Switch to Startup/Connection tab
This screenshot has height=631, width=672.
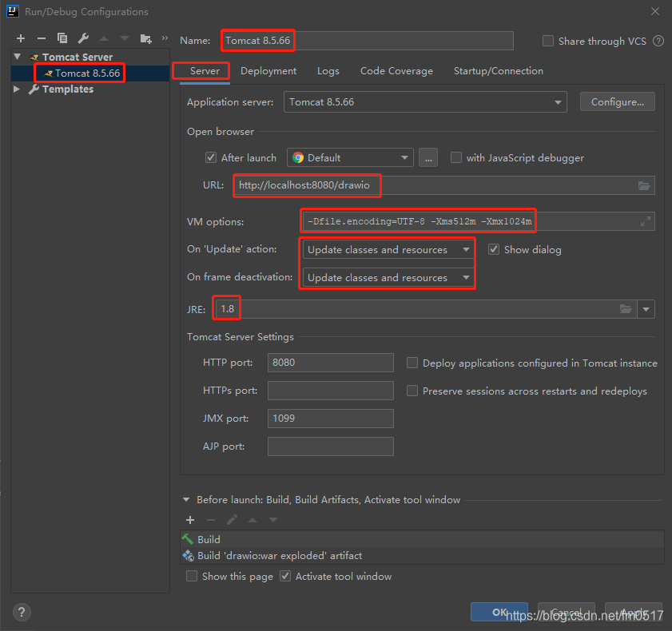(499, 71)
